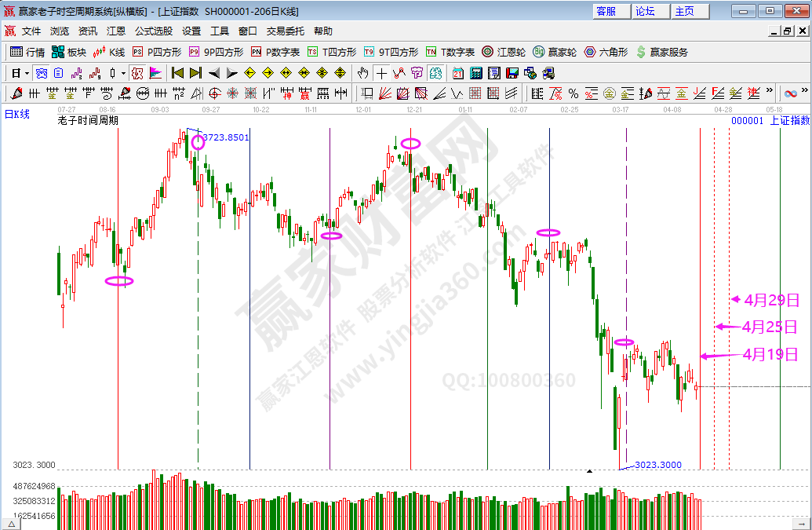Viewport: 812px width, 530px height.
Task: Toggle the crosshair cursor tool
Action: pos(381,73)
